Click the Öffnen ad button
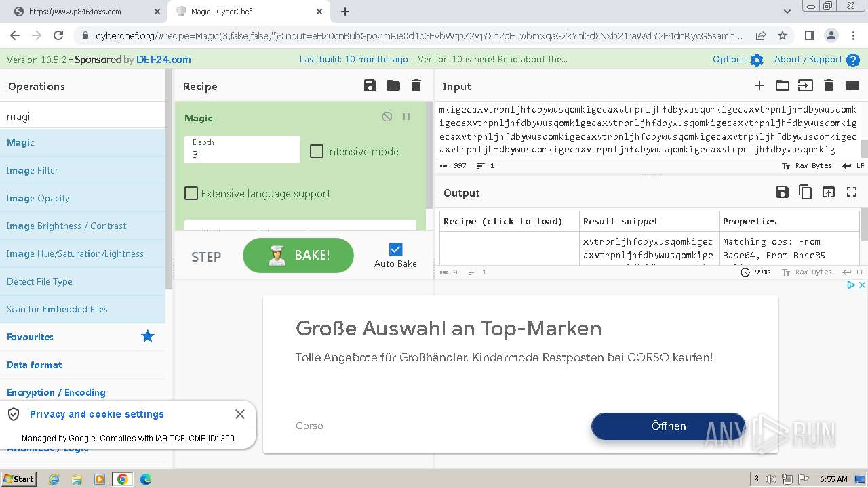 [x=669, y=426]
